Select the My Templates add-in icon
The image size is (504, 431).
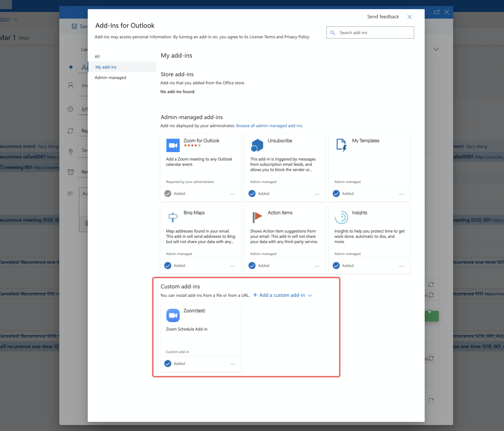pyautogui.click(x=341, y=145)
